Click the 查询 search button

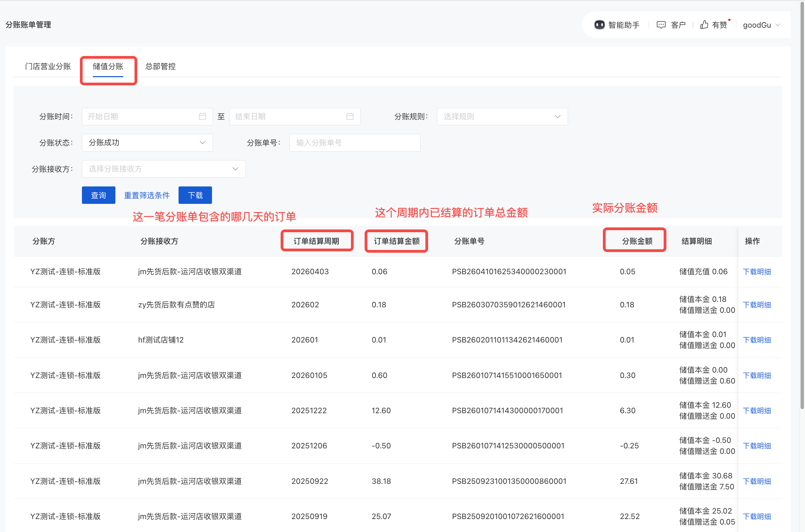(x=98, y=195)
